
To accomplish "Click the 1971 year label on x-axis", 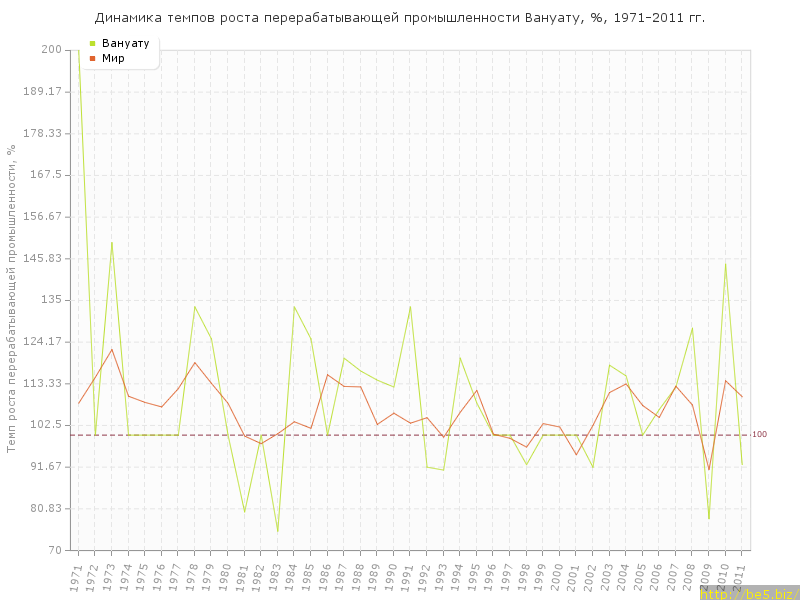I will [77, 578].
